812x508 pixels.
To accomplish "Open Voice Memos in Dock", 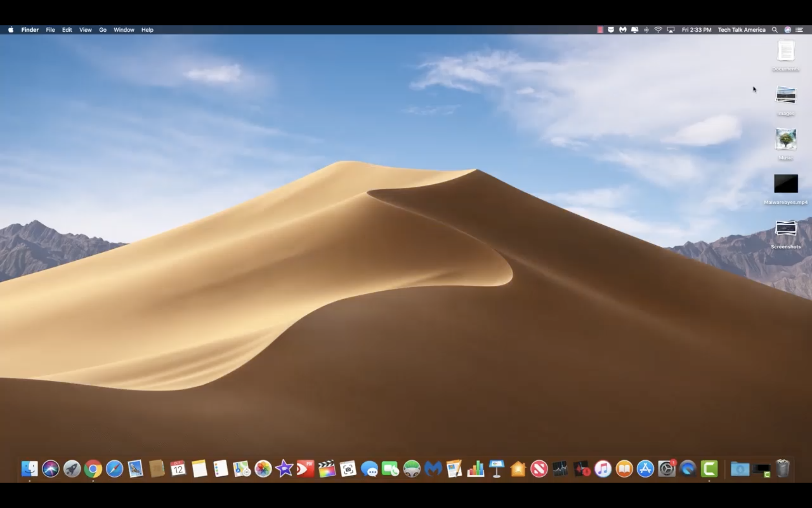I will pyautogui.click(x=582, y=469).
